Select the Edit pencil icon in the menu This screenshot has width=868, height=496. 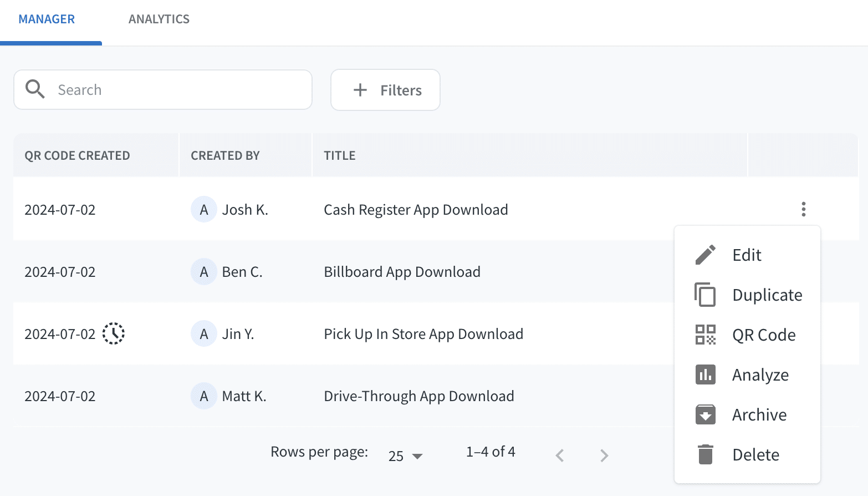pyautogui.click(x=705, y=255)
